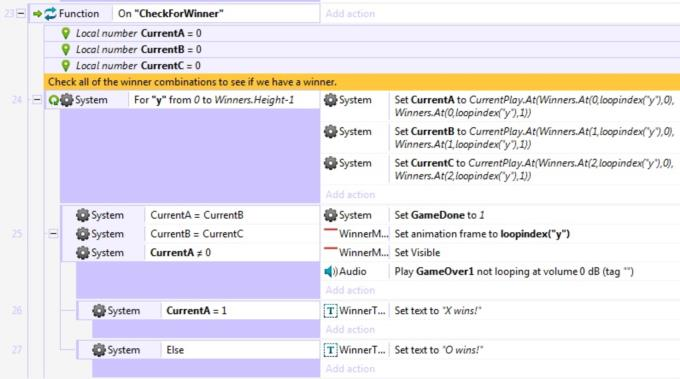Click the WinnerM icon on Set animation frame
This screenshot has width=680, height=379.
[330, 230]
